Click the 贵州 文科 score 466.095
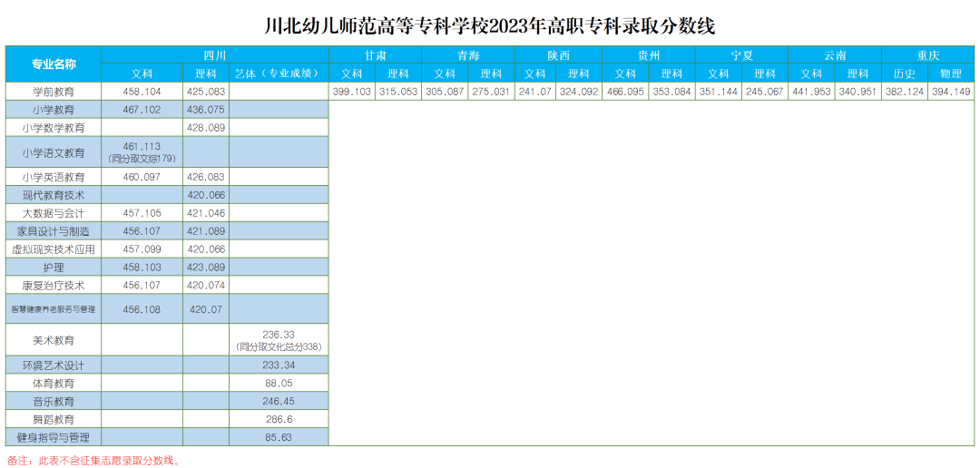 [x=625, y=92]
